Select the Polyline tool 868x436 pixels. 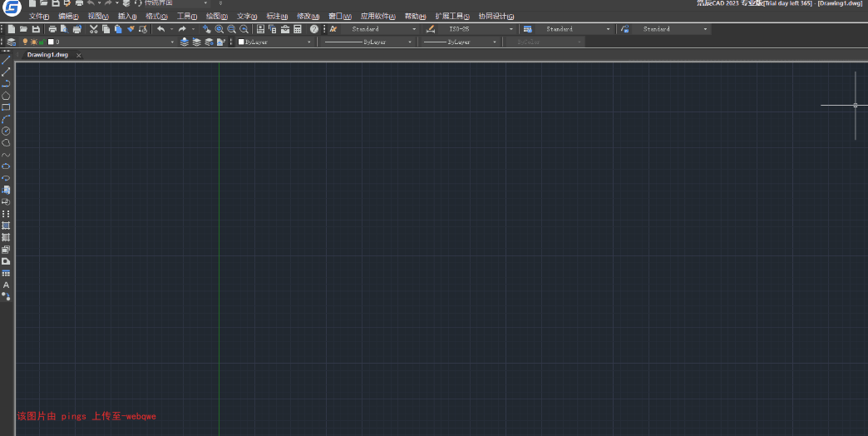(x=6, y=84)
